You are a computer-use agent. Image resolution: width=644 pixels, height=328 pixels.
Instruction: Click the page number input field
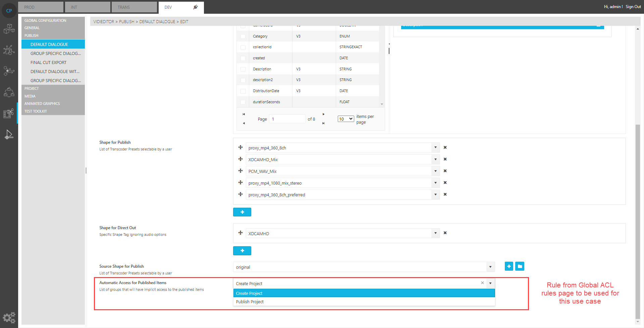coord(287,119)
